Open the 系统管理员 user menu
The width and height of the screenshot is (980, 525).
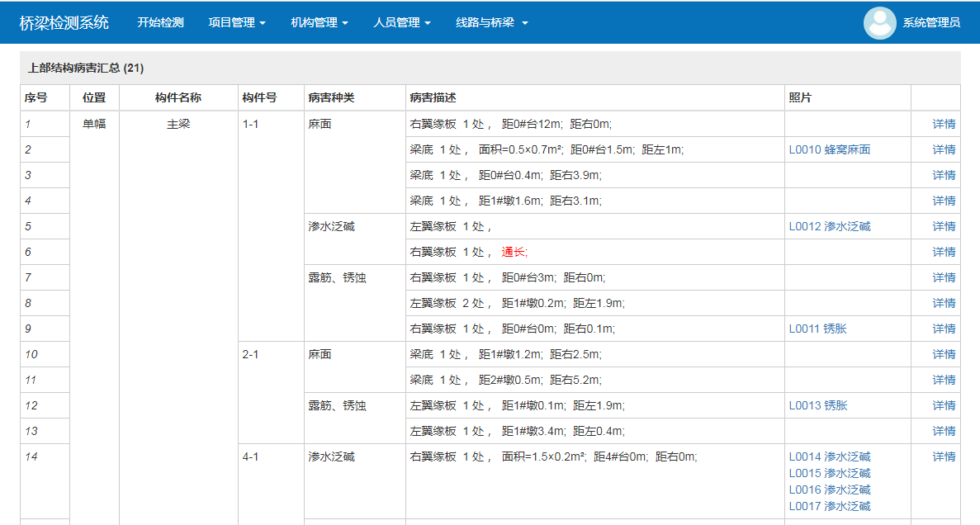point(931,23)
